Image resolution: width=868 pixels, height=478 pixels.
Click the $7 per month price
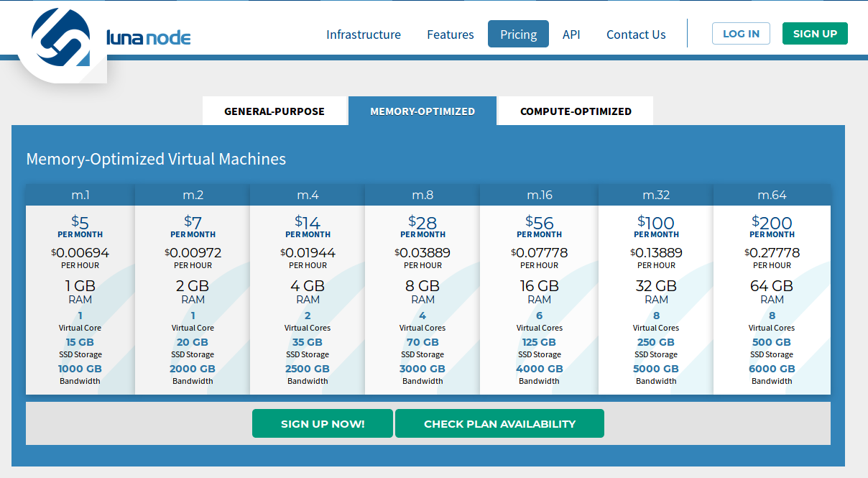click(x=193, y=222)
